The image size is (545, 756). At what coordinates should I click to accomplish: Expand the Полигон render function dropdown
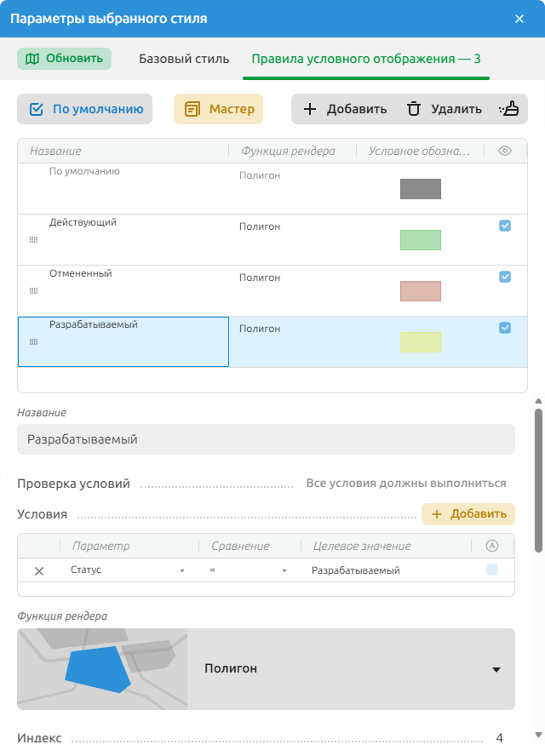coord(351,668)
